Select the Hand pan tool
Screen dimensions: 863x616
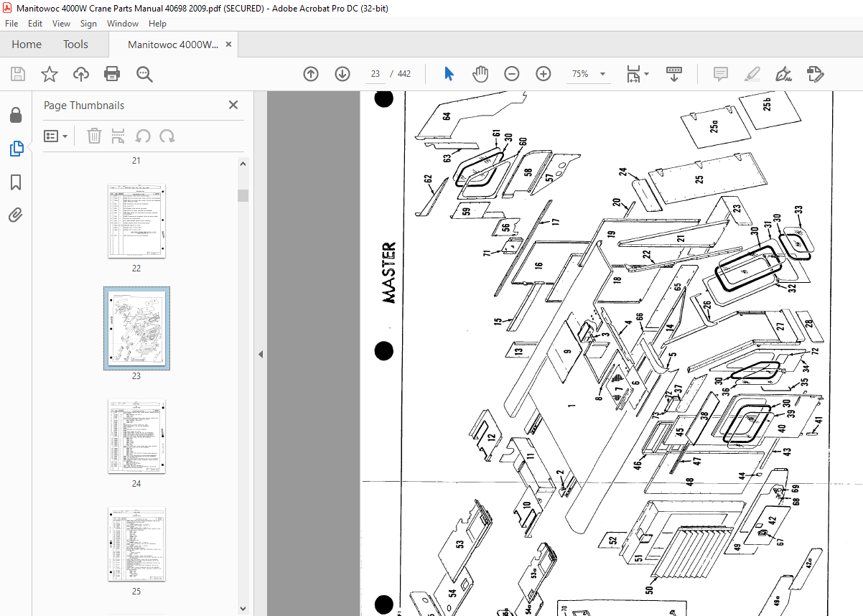(480, 74)
